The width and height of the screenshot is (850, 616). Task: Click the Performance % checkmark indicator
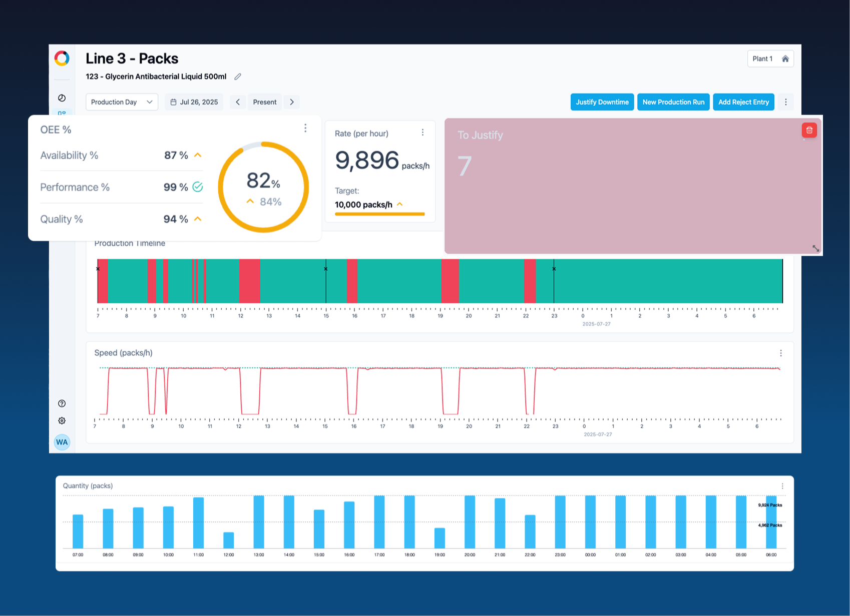tap(198, 187)
